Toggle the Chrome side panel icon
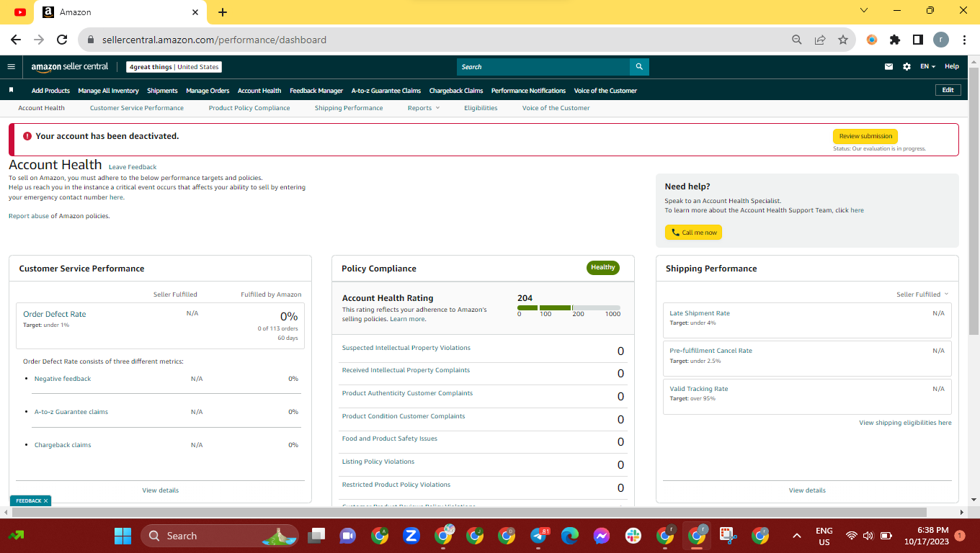 (918, 40)
